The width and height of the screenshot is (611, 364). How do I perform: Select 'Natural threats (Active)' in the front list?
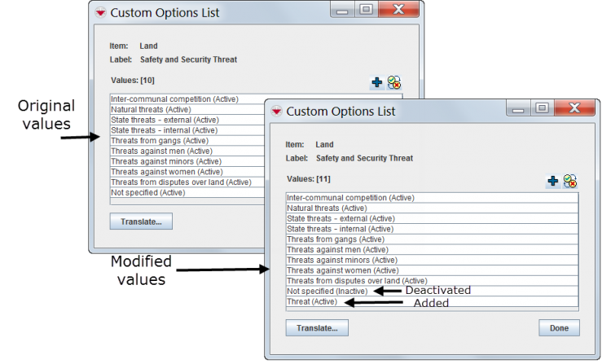tap(326, 208)
